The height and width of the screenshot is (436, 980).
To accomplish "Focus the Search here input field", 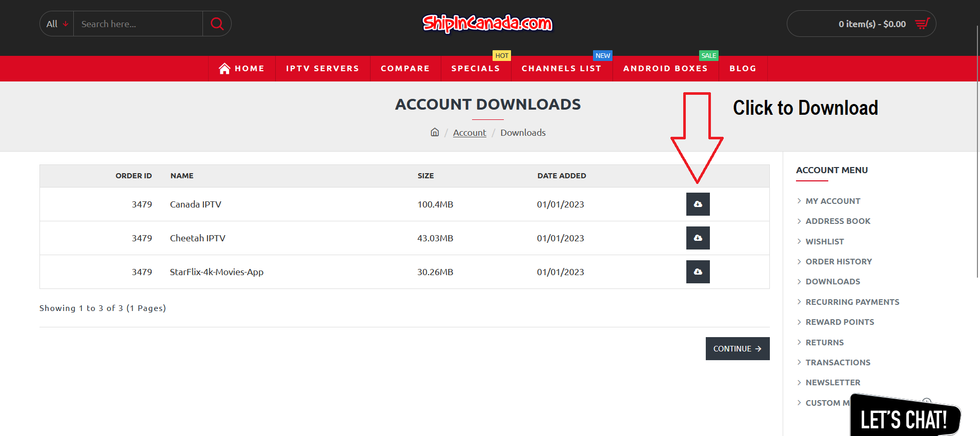I will 138,24.
